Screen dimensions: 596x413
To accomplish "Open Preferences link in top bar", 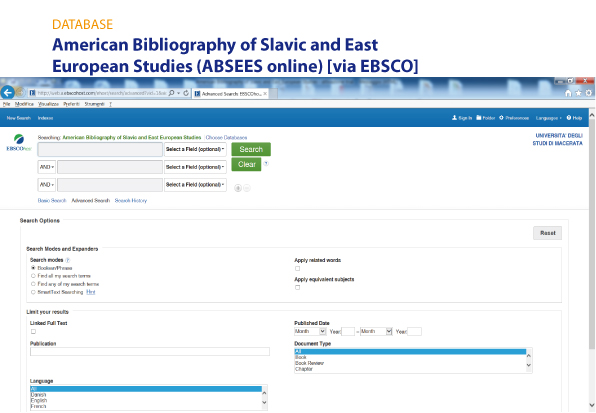I will click(x=514, y=118).
